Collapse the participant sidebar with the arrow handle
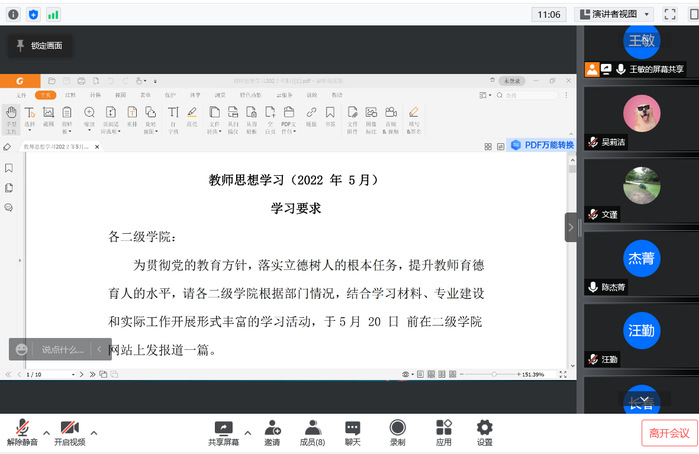Viewport: 699px width, 454px height. 571,227
